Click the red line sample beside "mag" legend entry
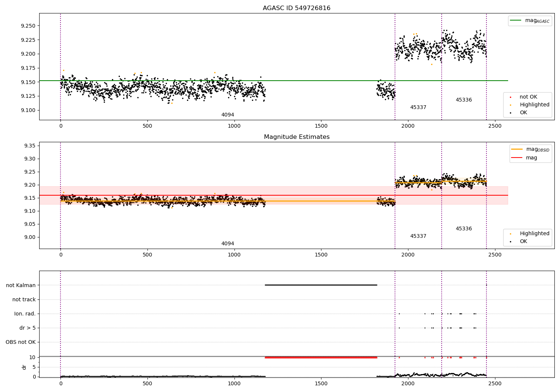The image size is (560, 392). [x=517, y=158]
